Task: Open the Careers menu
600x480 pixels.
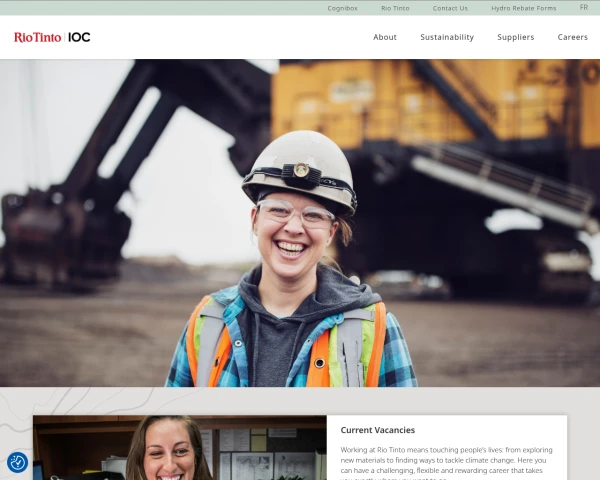Action: click(572, 37)
